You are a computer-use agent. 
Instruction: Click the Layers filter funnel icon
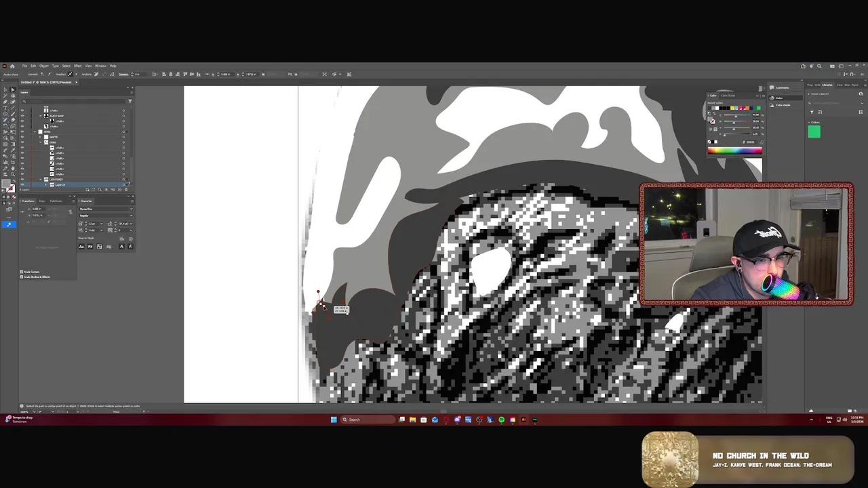130,101
